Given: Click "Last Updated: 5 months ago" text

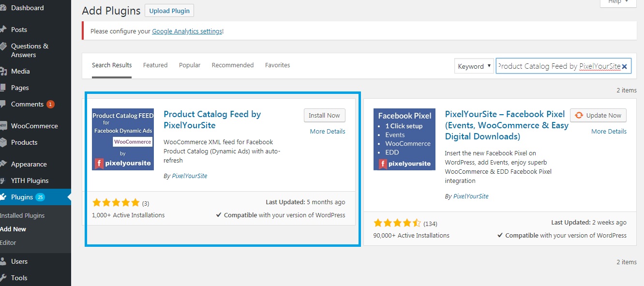Looking at the screenshot, I should pos(306,202).
